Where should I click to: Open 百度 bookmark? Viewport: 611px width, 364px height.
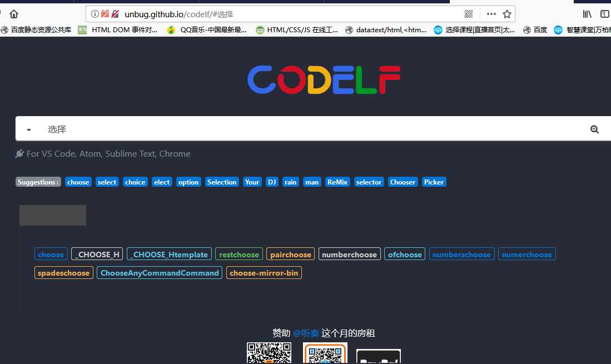535,29
